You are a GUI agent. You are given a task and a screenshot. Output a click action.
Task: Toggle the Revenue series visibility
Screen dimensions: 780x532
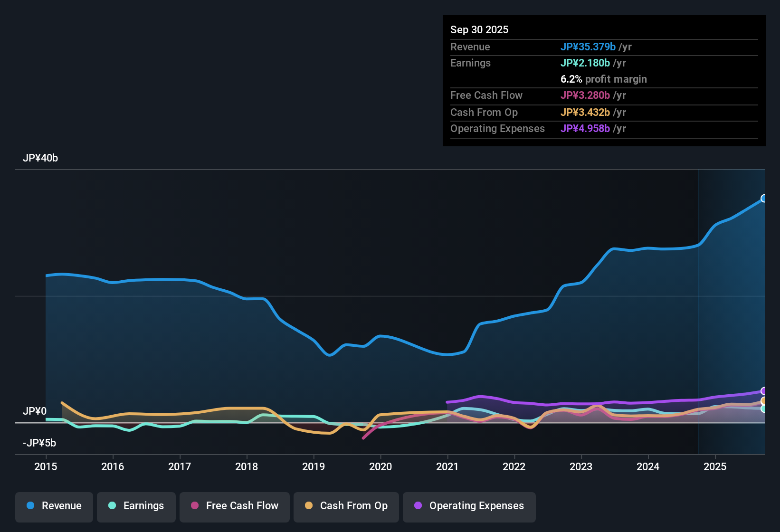point(54,506)
